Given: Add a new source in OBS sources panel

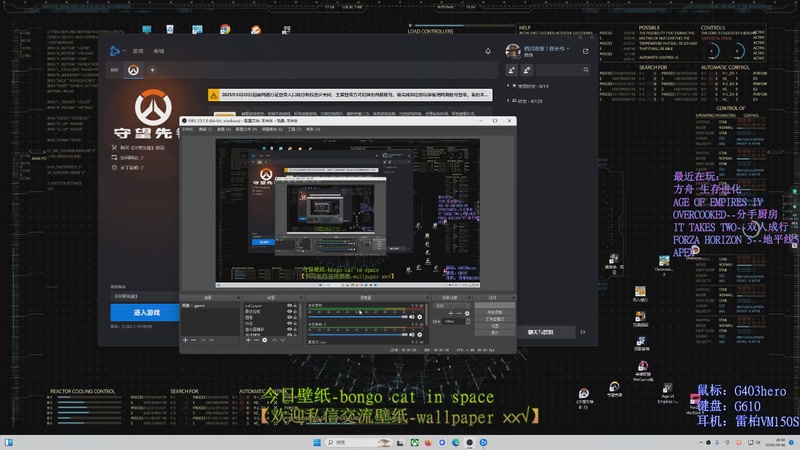Looking at the screenshot, I should coord(248,340).
